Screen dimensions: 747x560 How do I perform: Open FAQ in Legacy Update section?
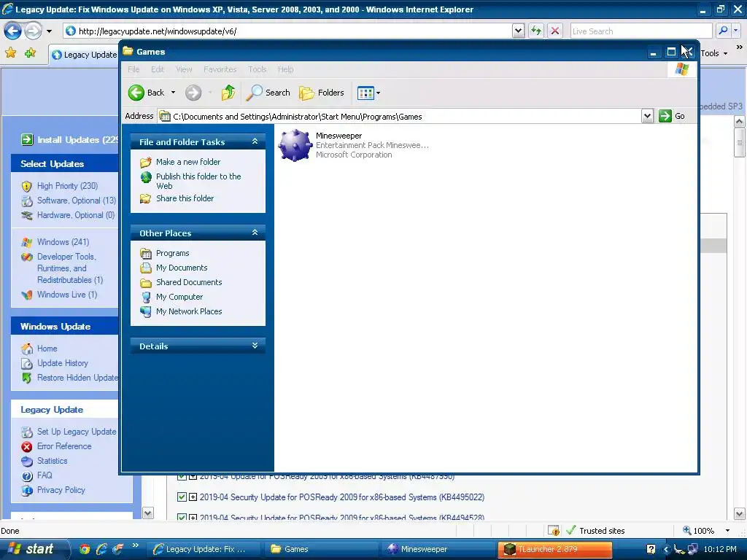44,475
